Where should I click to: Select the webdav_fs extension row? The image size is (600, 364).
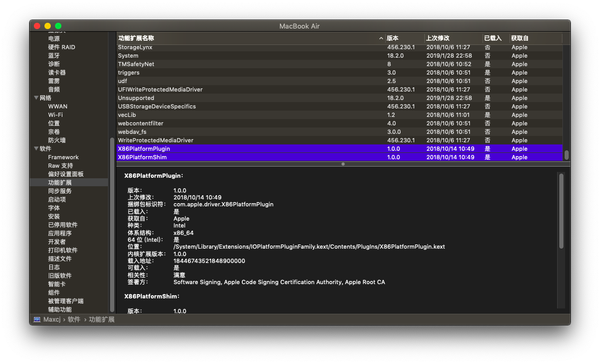coord(339,132)
